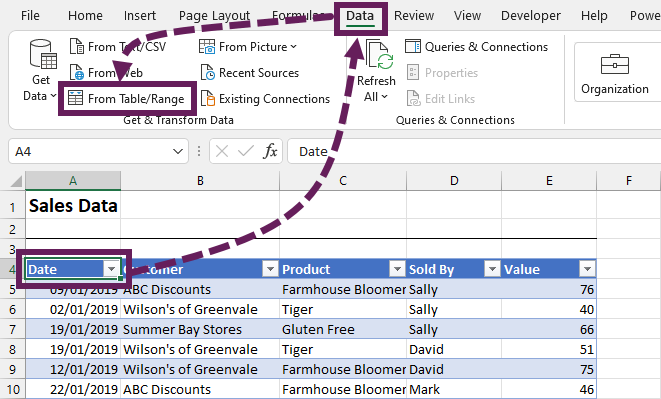Open Product column filter dropdown
The height and width of the screenshot is (399, 661).
pos(397,269)
